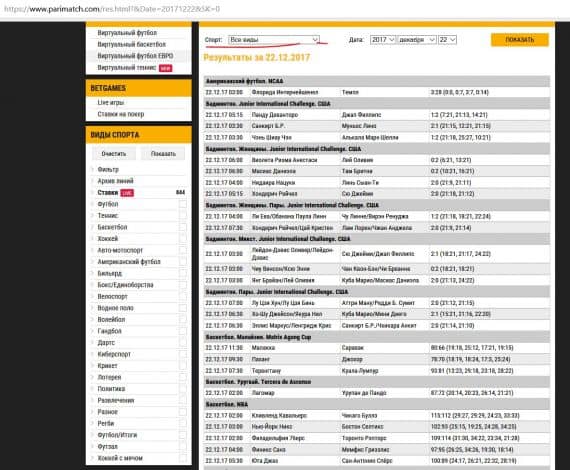Check the Американский футбол box

pos(182,262)
